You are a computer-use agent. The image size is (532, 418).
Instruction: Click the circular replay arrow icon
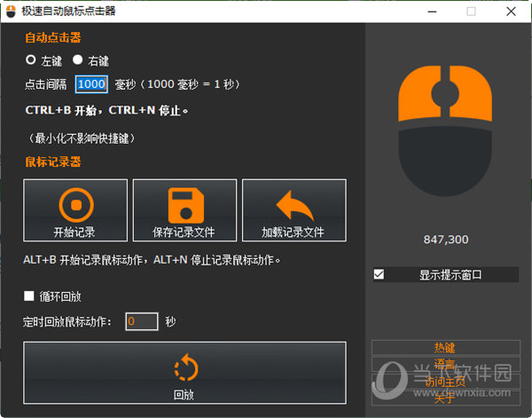click(186, 367)
